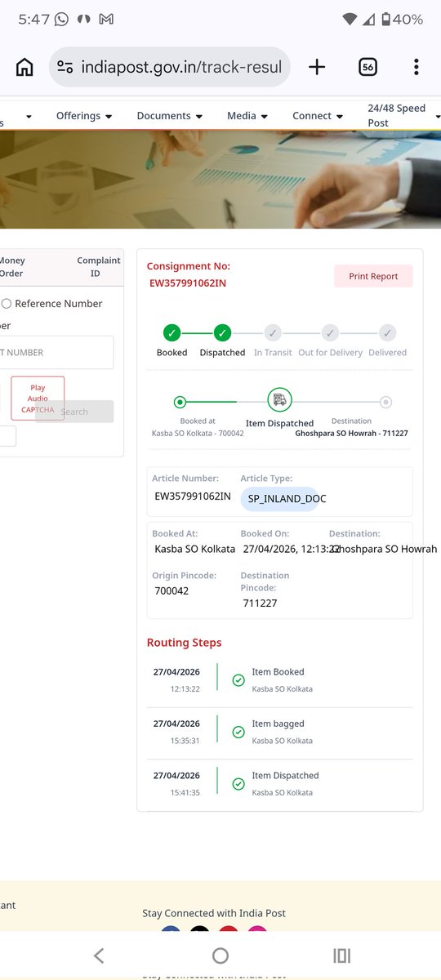Click the Dispatched status checkmark icon

coord(222,332)
